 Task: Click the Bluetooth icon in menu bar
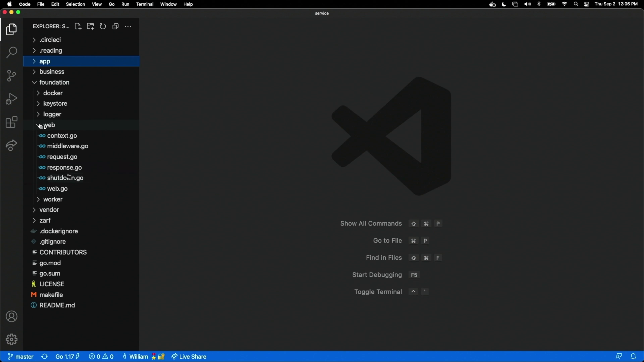(x=539, y=4)
